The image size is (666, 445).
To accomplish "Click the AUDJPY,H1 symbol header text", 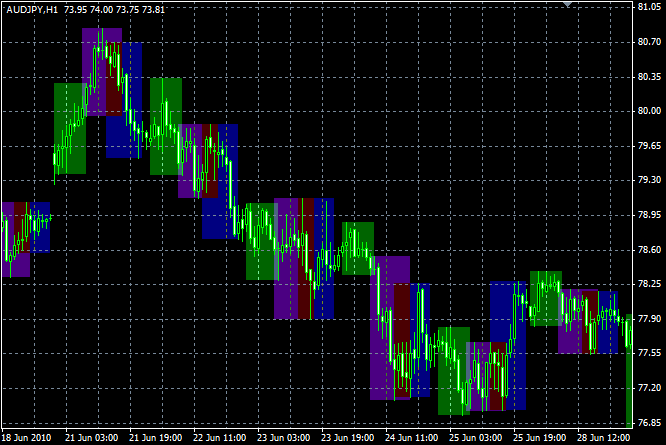I will [x=32, y=9].
